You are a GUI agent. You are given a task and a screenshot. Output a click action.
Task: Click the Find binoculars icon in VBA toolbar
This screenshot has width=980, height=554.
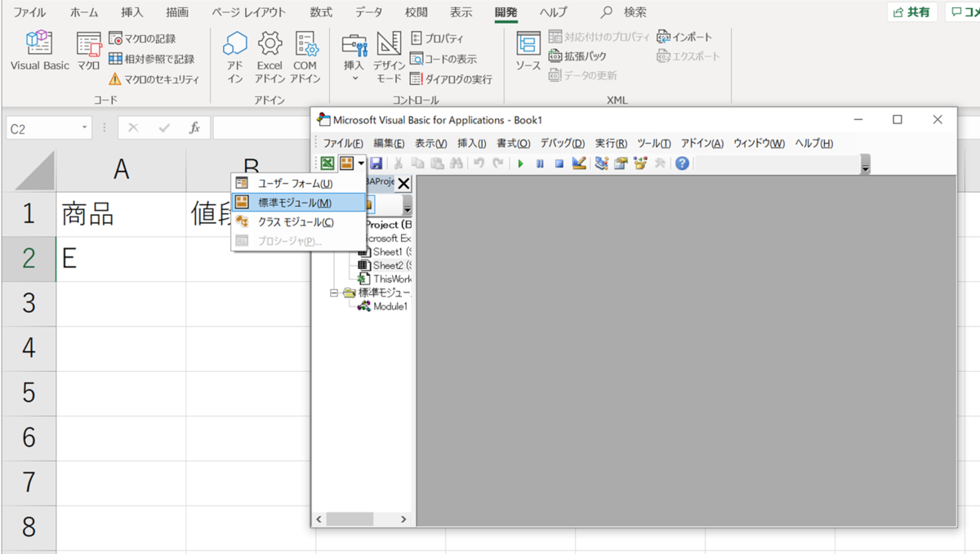pyautogui.click(x=456, y=163)
